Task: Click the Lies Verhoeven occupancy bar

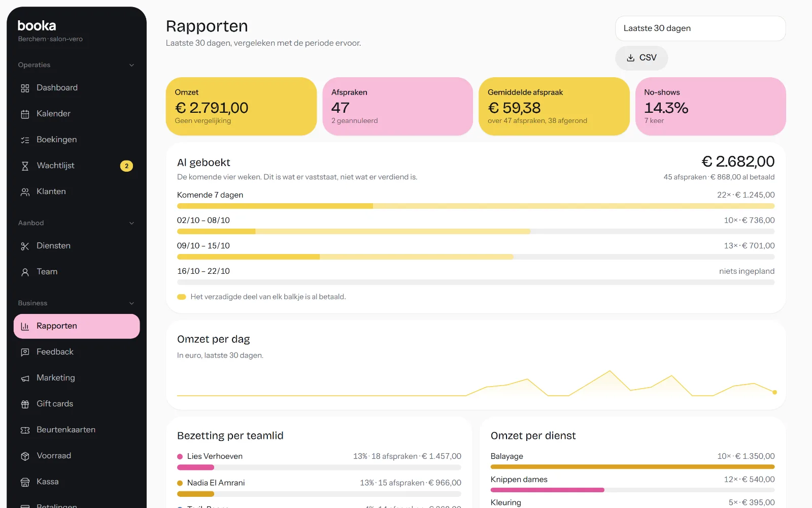Action: 319,467
